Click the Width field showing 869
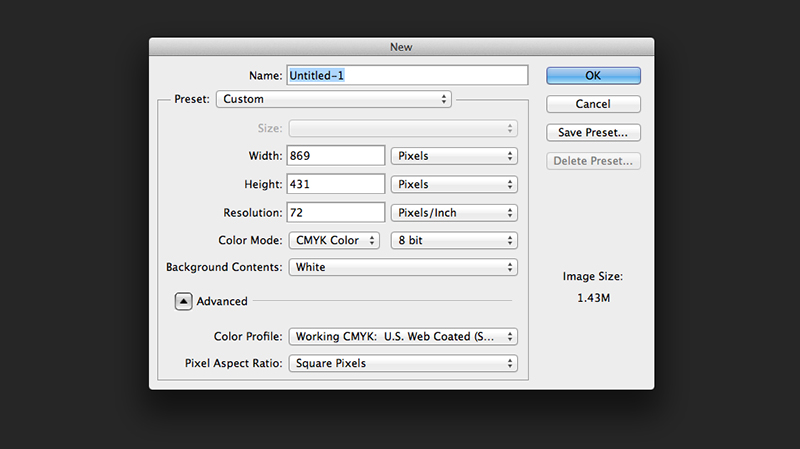This screenshot has width=800, height=449. pos(336,156)
